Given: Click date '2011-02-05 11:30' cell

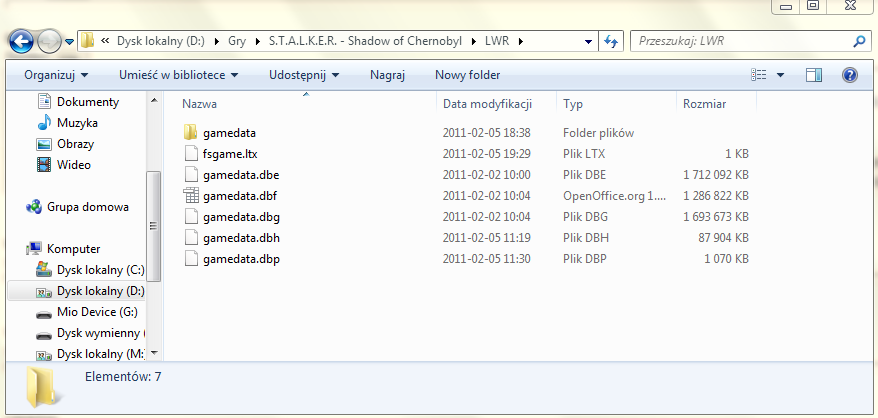Looking at the screenshot, I should pos(487,259).
